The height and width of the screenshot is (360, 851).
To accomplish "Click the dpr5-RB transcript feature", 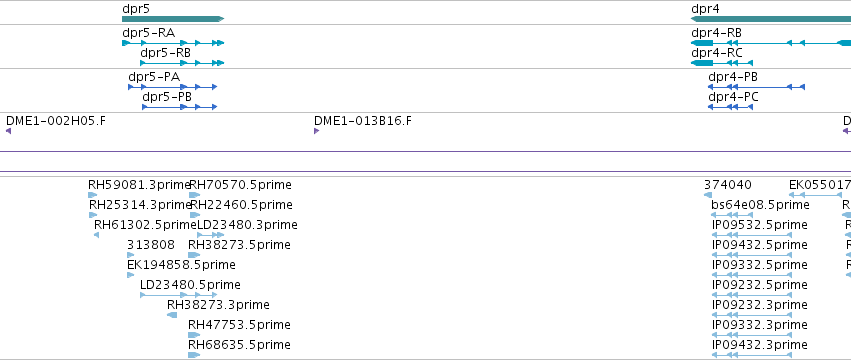I will click(x=182, y=63).
